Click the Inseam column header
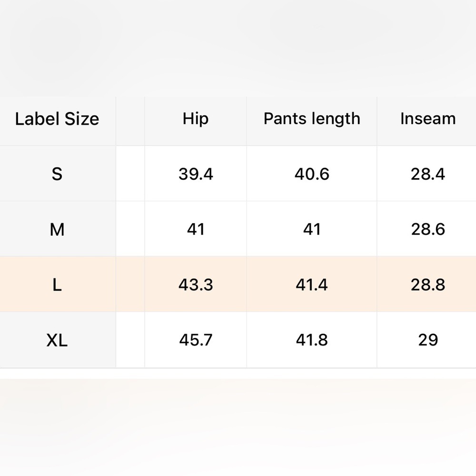 (x=428, y=119)
